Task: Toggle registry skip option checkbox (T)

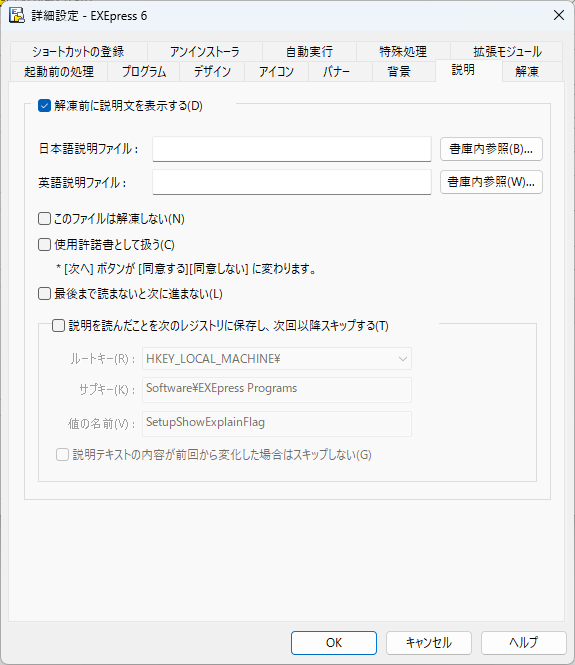Action: (58, 326)
